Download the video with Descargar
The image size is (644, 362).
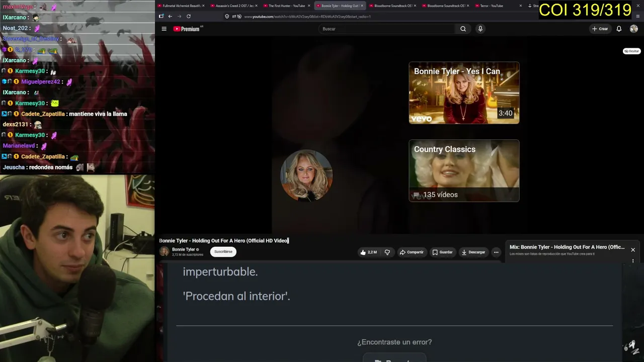[x=473, y=252]
